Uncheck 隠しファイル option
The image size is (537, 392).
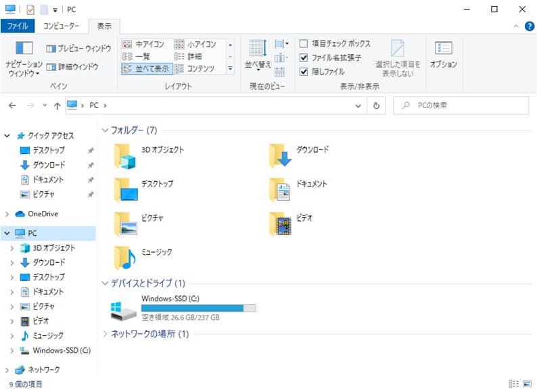(x=304, y=72)
